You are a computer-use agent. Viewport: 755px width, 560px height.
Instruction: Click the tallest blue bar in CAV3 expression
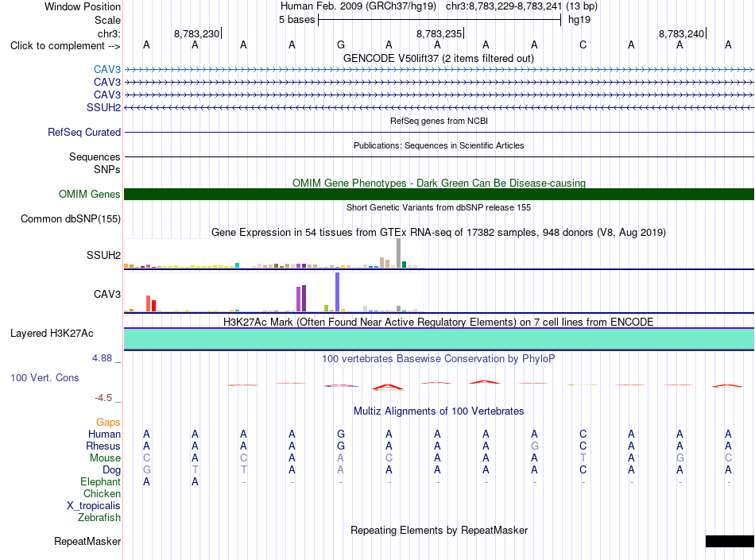pyautogui.click(x=338, y=292)
